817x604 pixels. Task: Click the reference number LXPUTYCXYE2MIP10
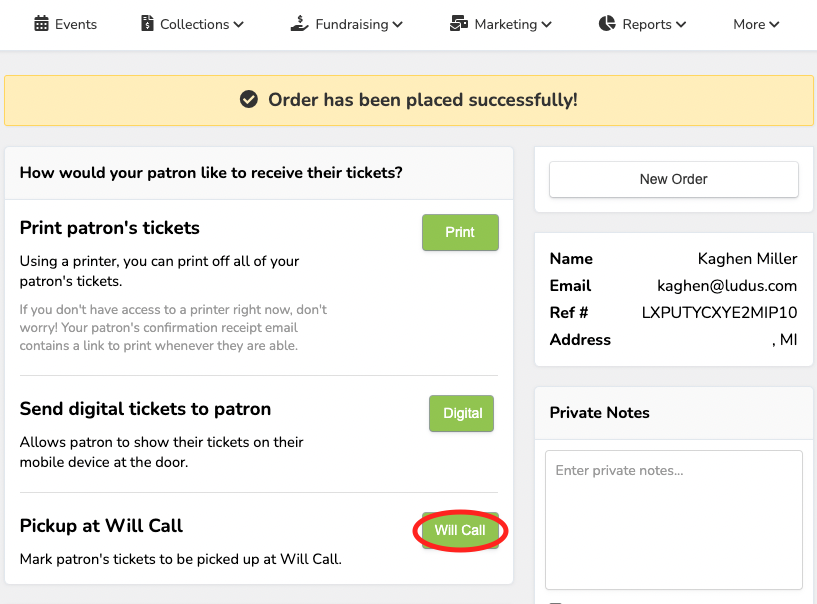pos(719,313)
